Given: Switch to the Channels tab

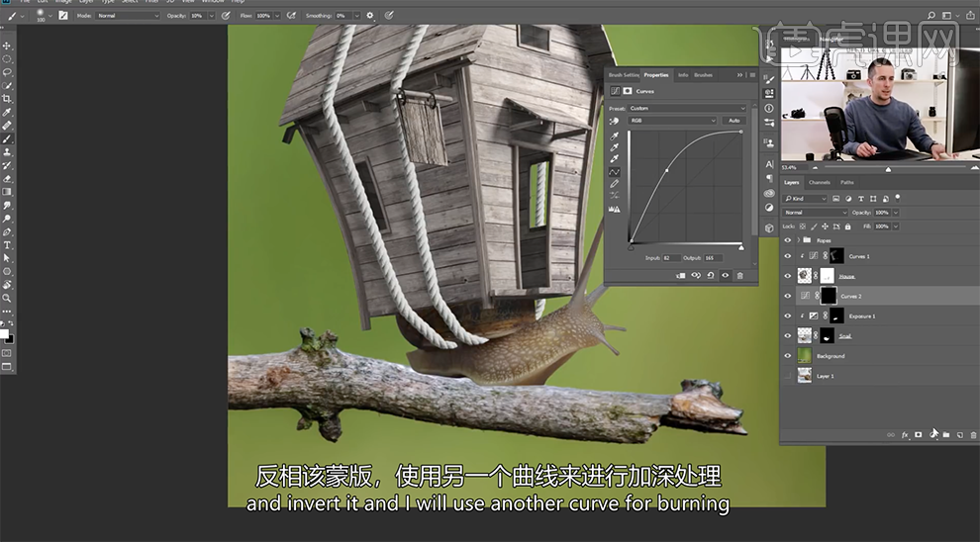Looking at the screenshot, I should pos(819,182).
